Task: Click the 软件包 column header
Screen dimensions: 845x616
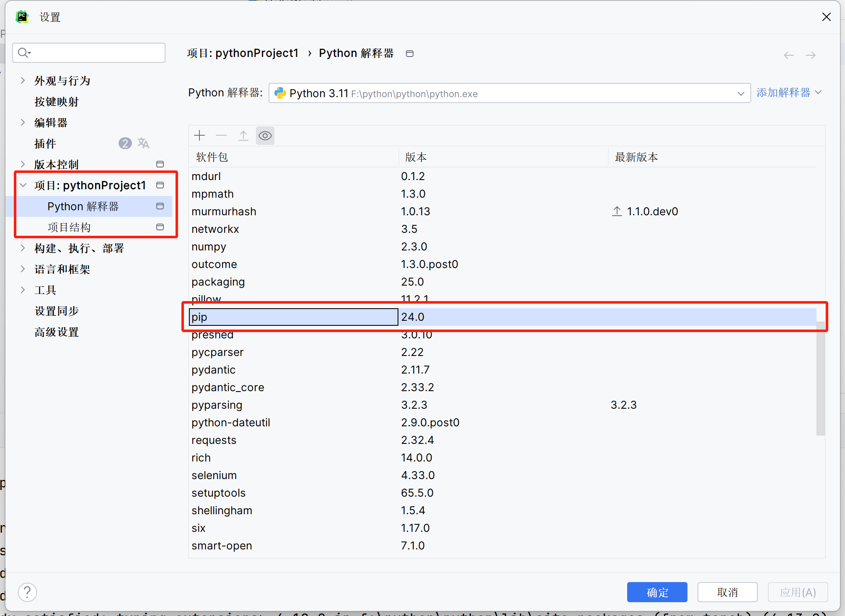Action: [293, 157]
